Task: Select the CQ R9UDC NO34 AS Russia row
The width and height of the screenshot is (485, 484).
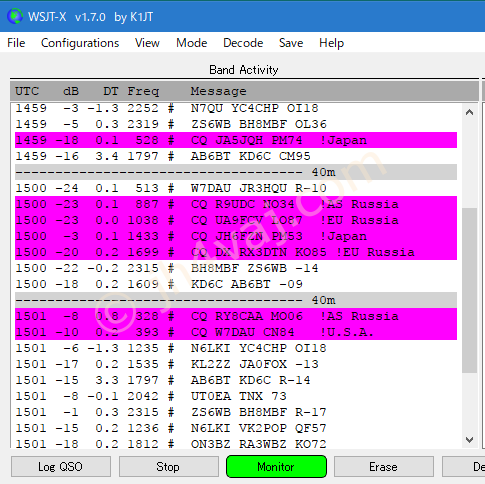Action: click(236, 204)
